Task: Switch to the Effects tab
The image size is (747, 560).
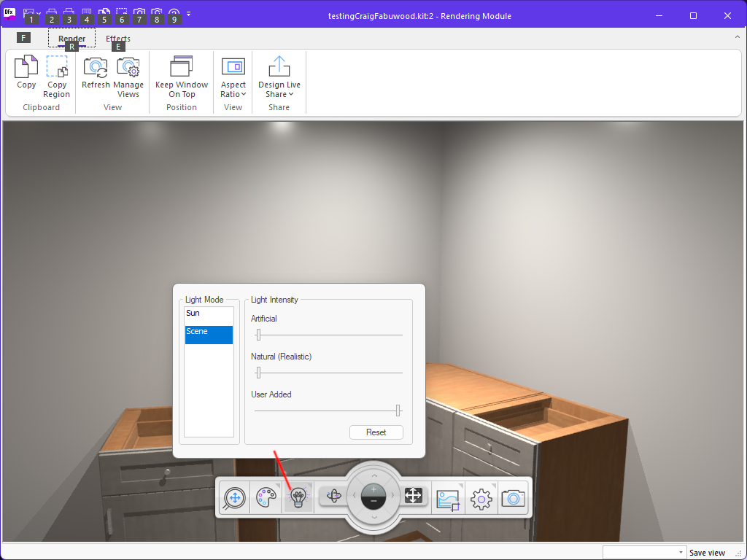Action: (118, 39)
